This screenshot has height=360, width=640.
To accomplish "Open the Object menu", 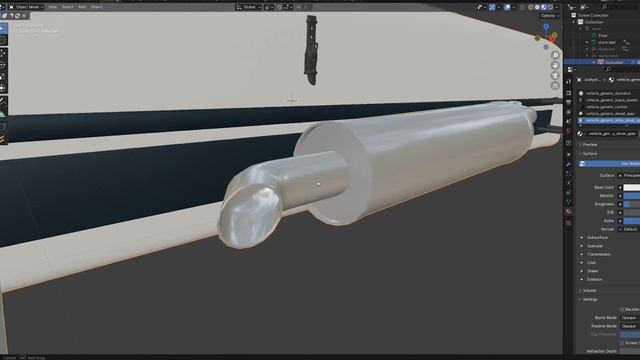I will 97,7.
